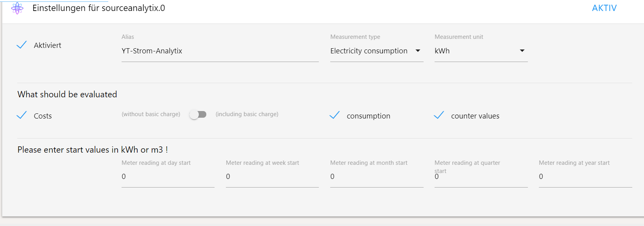
Task: Select the Electricity consumption combo box
Action: (x=377, y=51)
